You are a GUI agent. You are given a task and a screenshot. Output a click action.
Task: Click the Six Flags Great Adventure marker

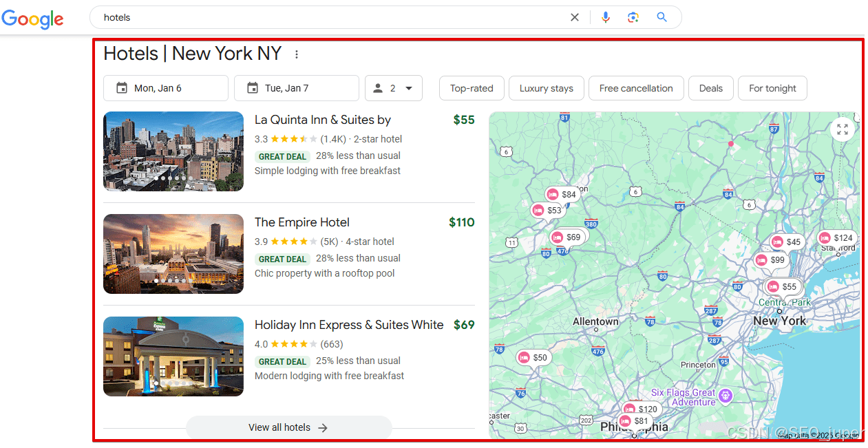(x=725, y=396)
